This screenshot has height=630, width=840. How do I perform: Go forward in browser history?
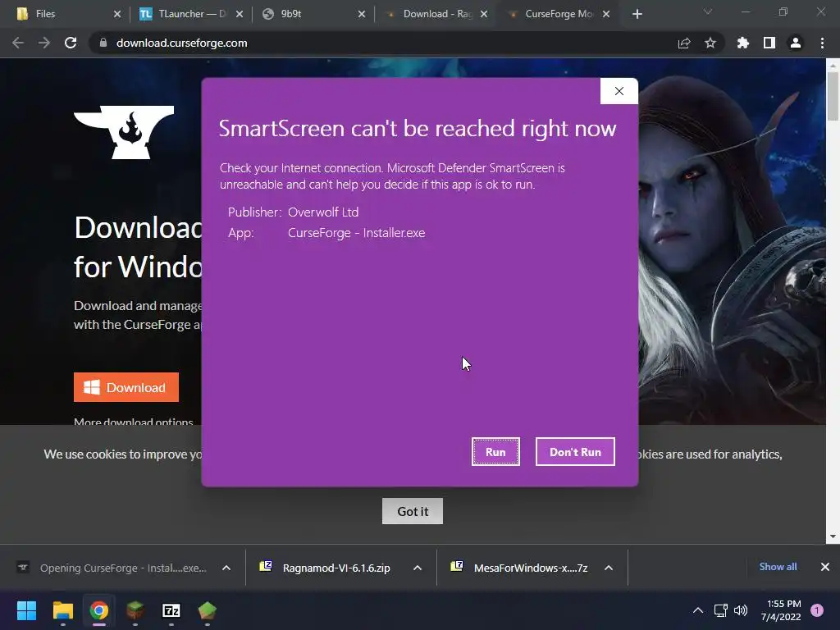44,43
